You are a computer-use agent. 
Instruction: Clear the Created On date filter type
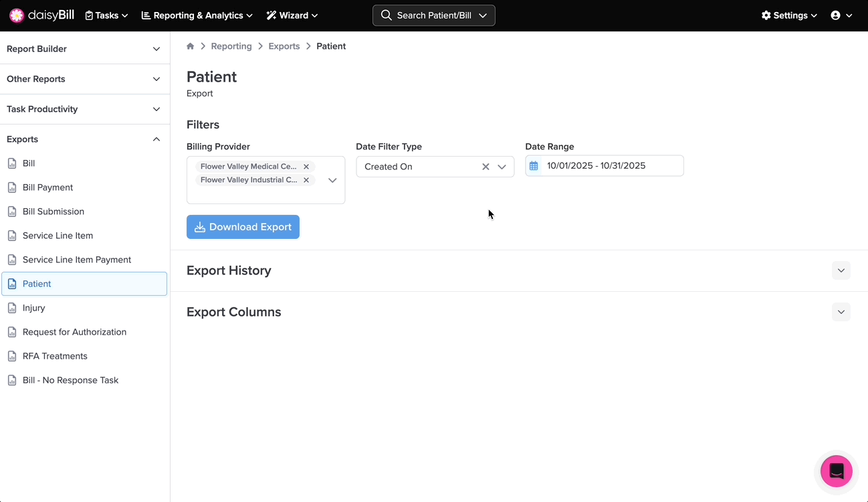485,167
